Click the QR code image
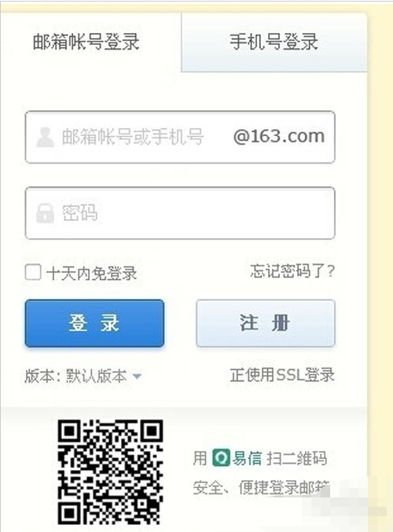393x532 pixels. click(110, 472)
